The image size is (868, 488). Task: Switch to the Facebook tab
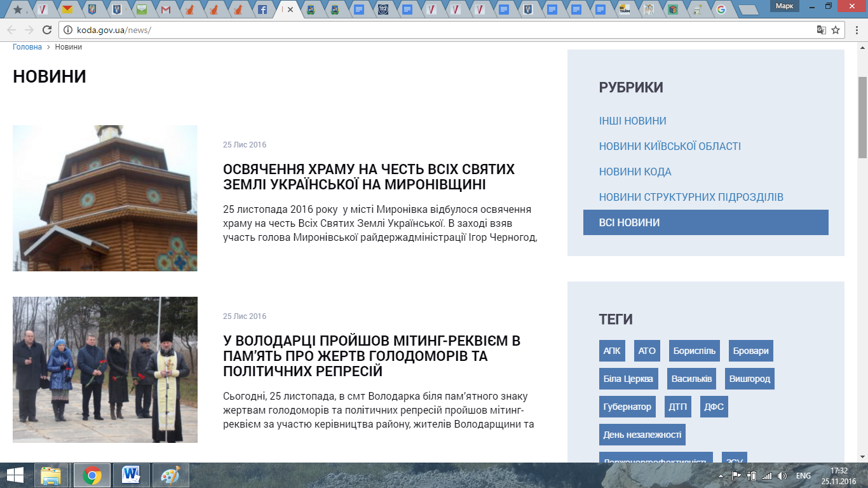point(262,10)
